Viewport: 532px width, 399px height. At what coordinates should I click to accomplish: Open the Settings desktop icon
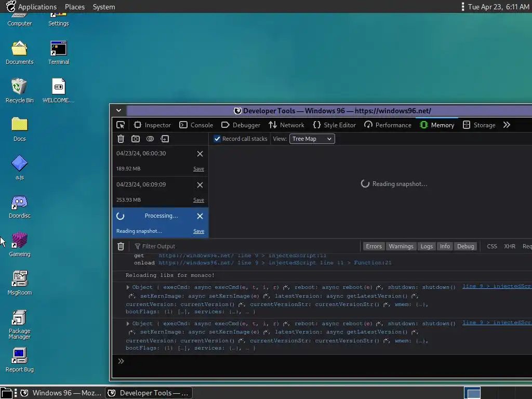click(59, 20)
